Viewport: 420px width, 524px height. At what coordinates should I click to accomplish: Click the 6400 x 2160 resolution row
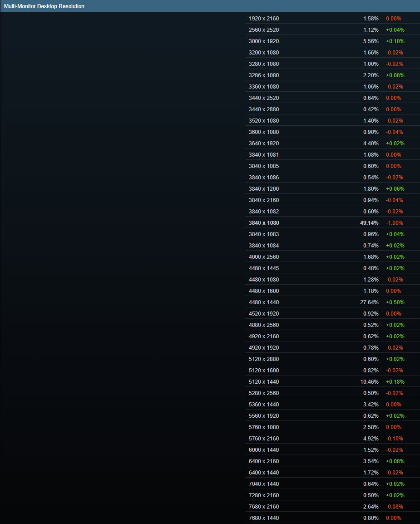coord(332,461)
